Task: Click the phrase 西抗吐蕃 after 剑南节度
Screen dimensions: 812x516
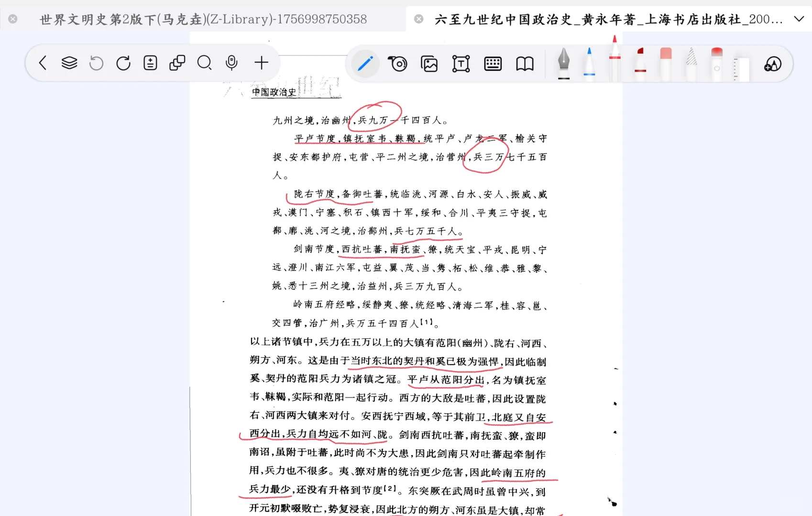Action: (362, 249)
